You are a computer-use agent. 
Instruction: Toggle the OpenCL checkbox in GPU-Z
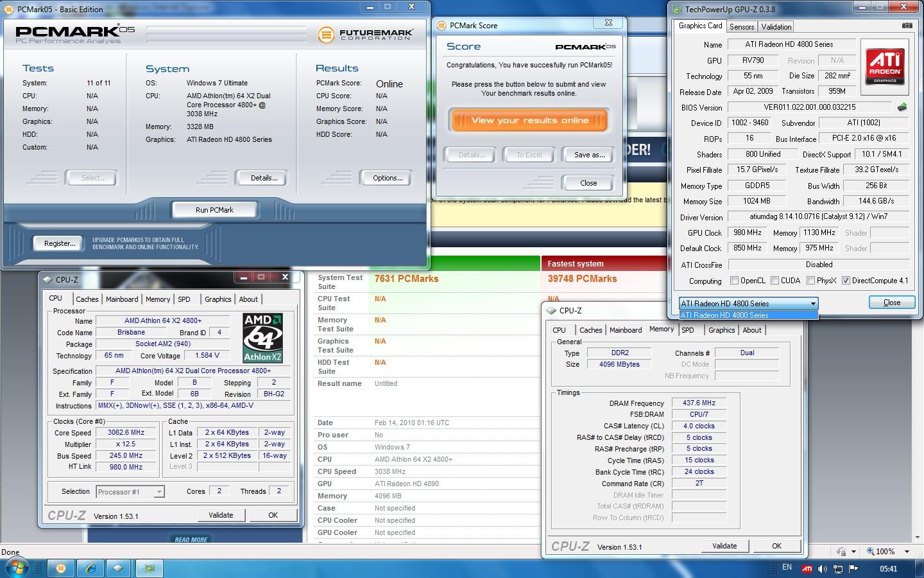tap(735, 281)
